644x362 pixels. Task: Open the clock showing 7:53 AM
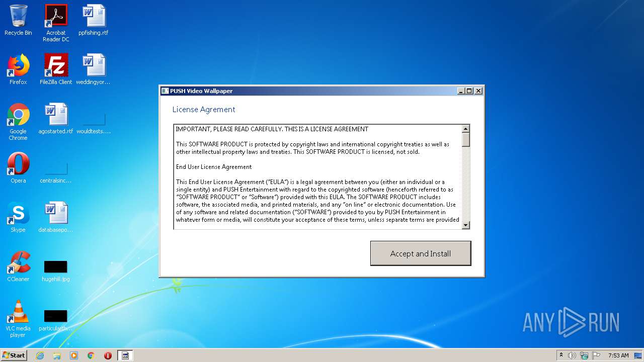pyautogui.click(x=618, y=355)
